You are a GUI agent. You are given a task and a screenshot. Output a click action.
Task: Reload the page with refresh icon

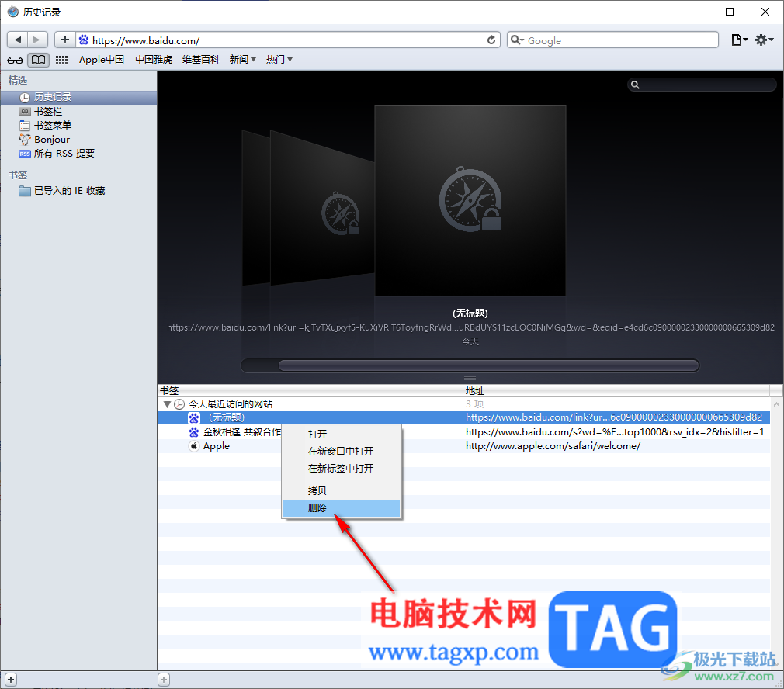click(491, 40)
